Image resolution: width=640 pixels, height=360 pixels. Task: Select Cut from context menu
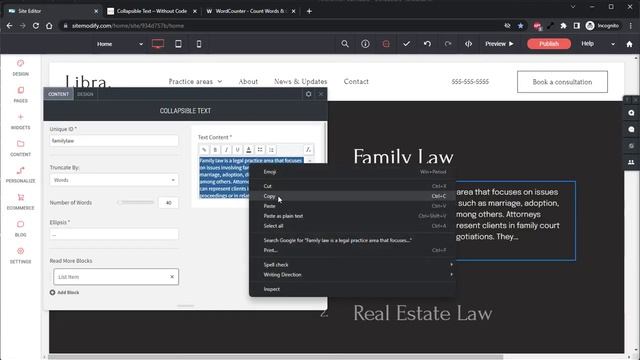point(353,186)
